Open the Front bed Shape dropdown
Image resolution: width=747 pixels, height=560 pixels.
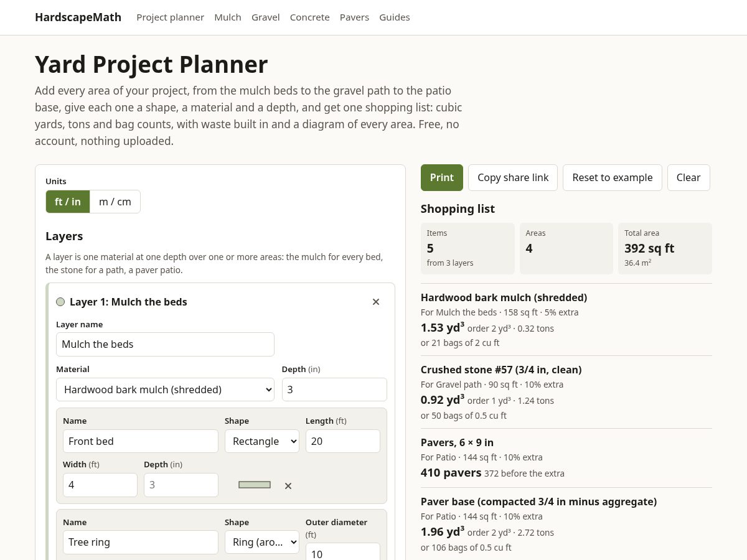coord(262,441)
